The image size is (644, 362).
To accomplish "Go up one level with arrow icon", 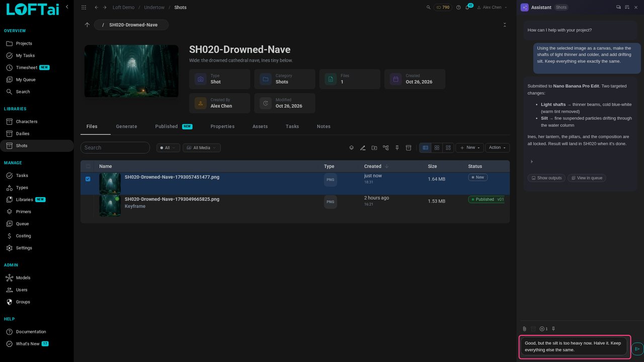I will click(x=87, y=25).
